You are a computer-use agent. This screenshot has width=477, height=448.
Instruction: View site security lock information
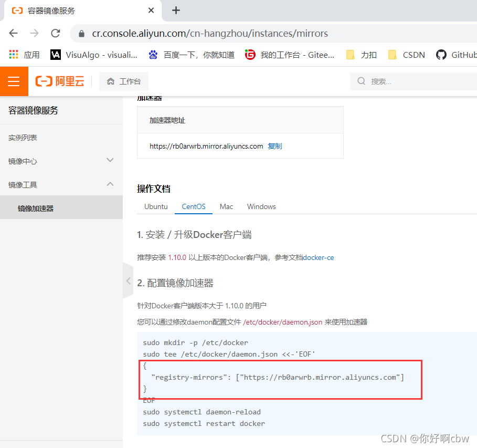click(x=81, y=34)
